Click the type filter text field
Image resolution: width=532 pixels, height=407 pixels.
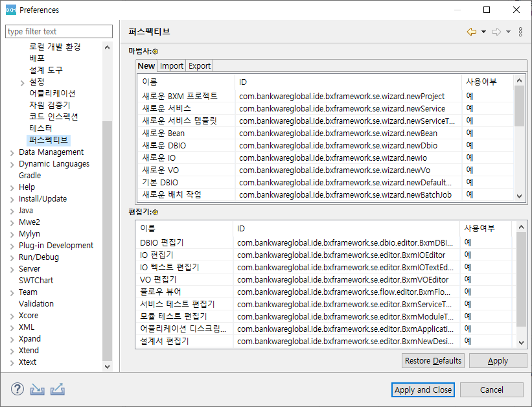[59, 31]
